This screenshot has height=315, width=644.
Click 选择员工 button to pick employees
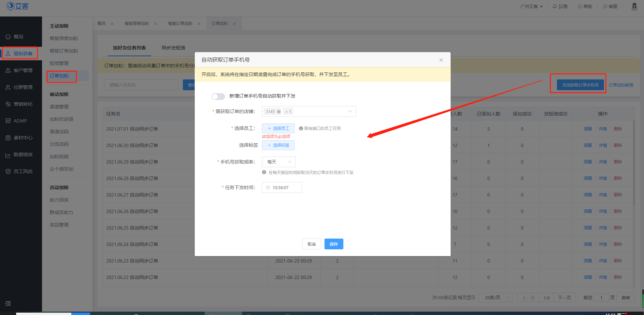click(x=278, y=129)
